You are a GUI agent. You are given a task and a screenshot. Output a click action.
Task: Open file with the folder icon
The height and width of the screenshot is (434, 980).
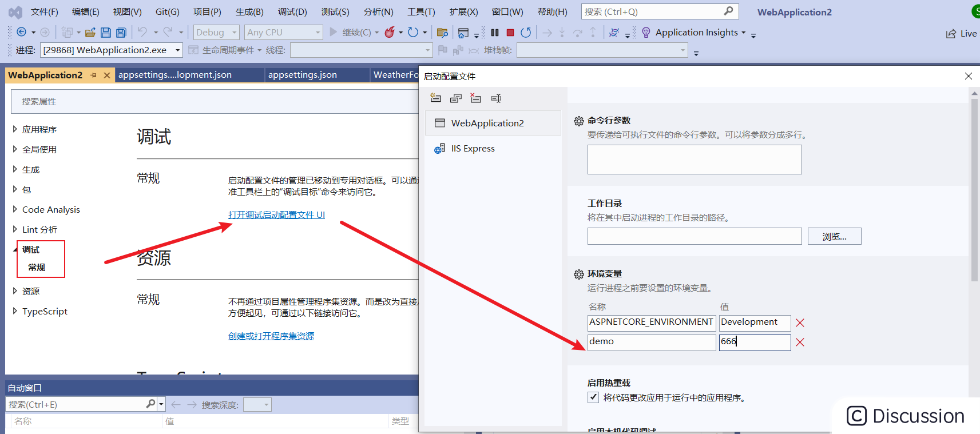[90, 33]
